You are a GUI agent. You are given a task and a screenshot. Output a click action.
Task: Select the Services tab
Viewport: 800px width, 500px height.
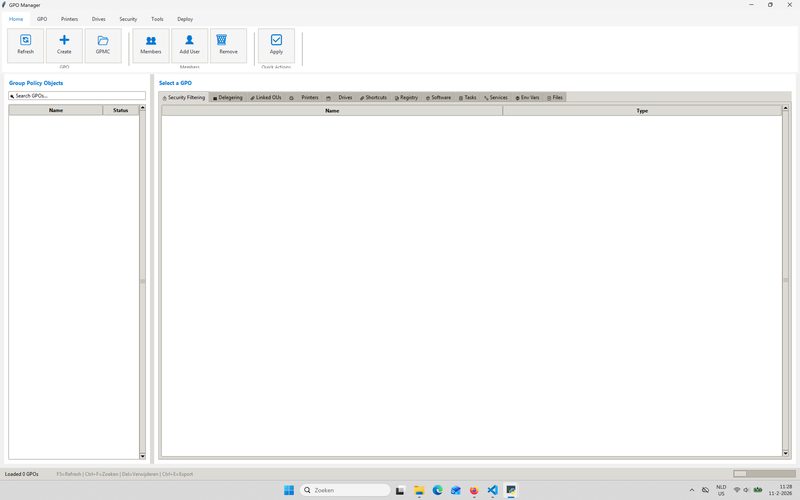click(496, 97)
